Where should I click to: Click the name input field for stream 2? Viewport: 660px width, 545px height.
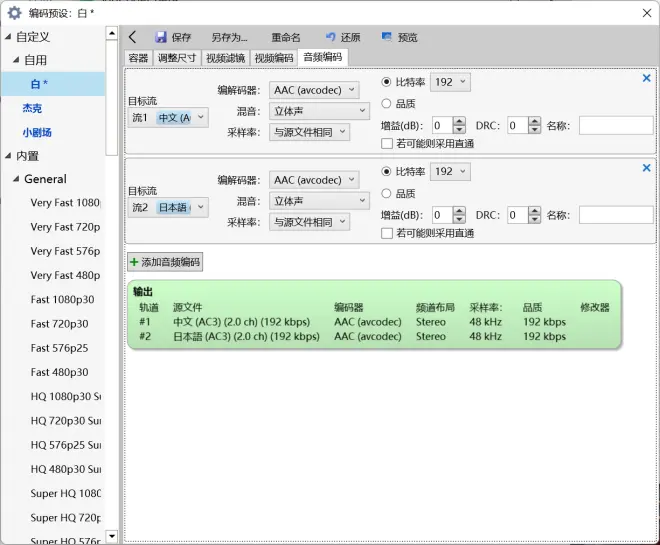click(x=616, y=215)
